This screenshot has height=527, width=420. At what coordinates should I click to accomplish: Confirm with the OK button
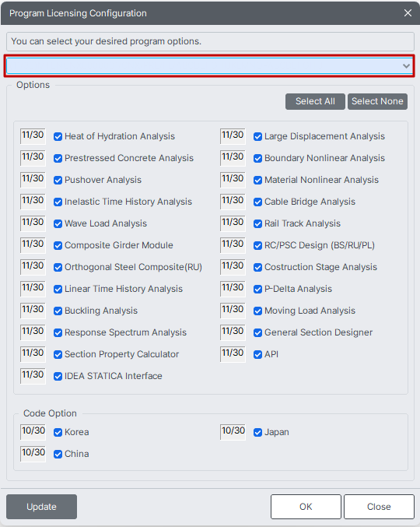(x=306, y=507)
